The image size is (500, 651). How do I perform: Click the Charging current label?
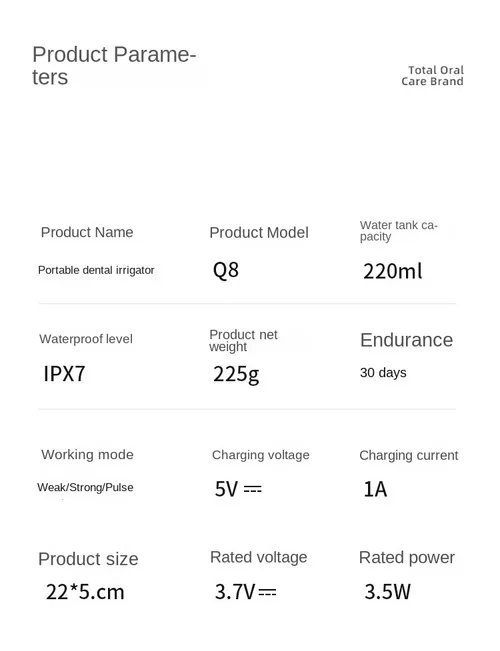coord(409,455)
